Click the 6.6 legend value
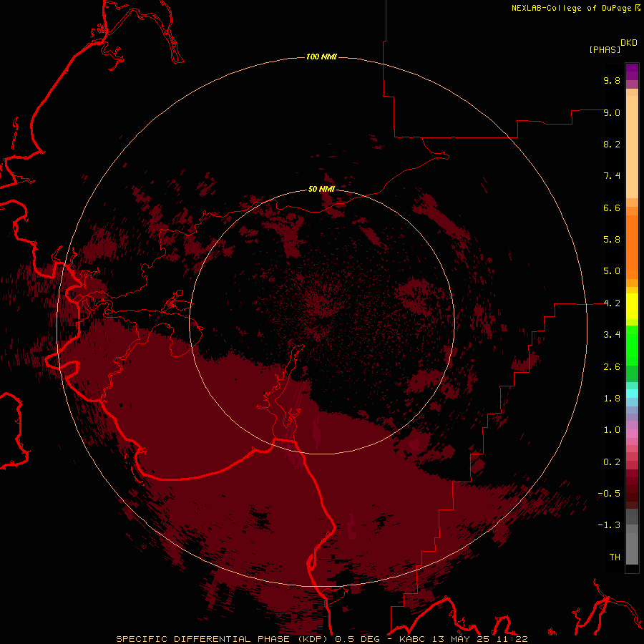 coord(612,208)
